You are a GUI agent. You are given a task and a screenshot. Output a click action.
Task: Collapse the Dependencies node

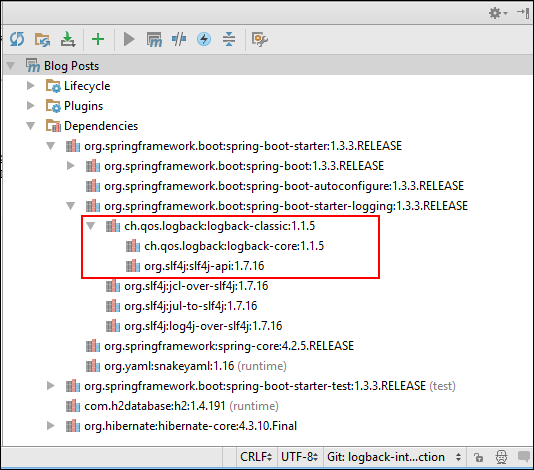(x=31, y=126)
